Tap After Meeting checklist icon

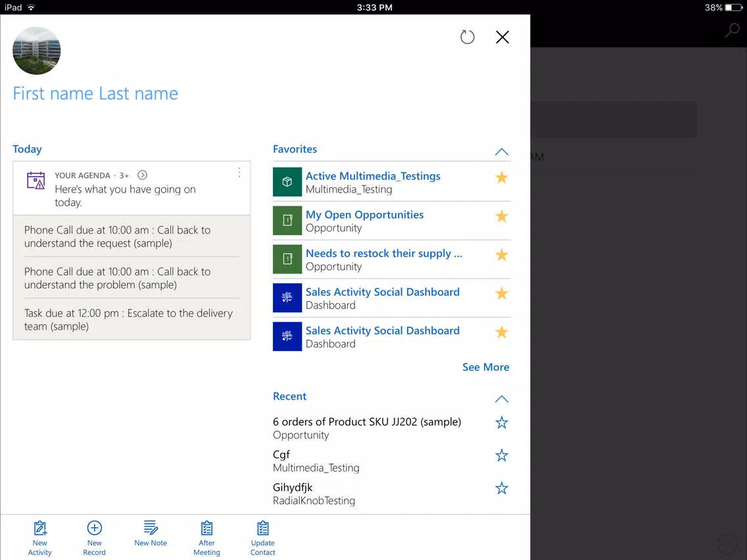coord(206,528)
